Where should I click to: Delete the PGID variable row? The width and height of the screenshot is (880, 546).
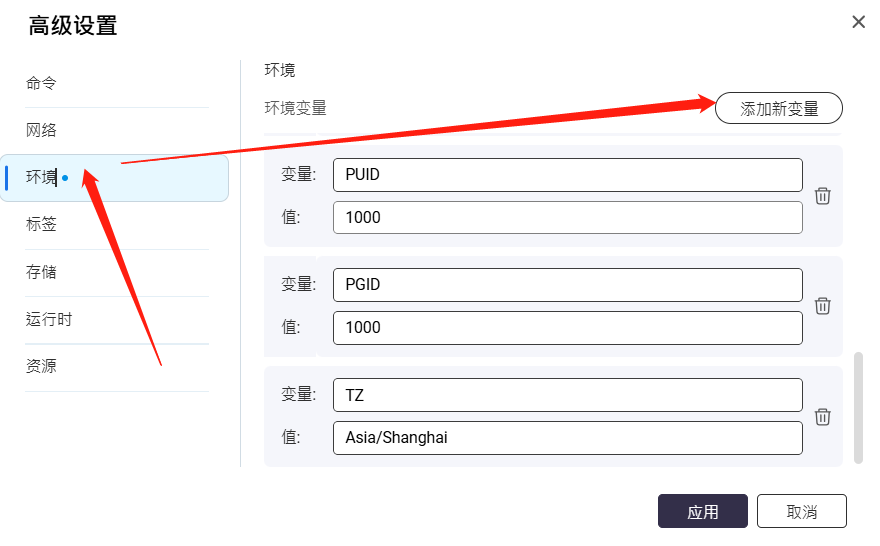[x=822, y=306]
